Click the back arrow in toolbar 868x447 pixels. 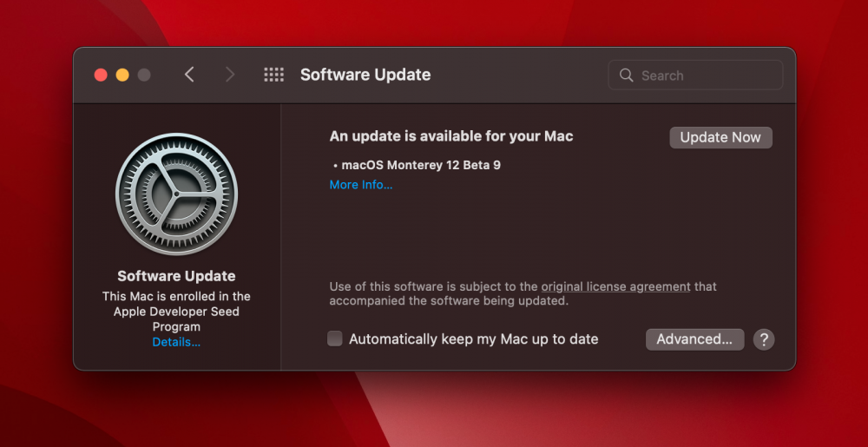pyautogui.click(x=189, y=75)
